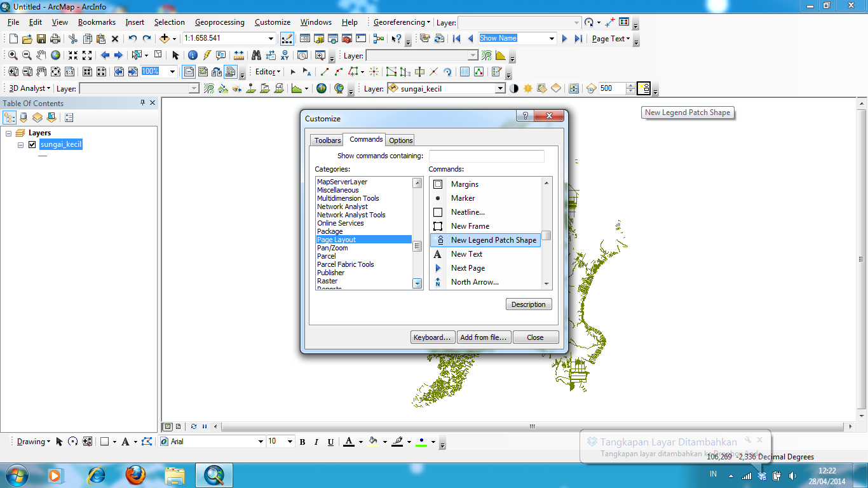
Task: Open the Find tool with binoculars icon
Action: (257, 55)
